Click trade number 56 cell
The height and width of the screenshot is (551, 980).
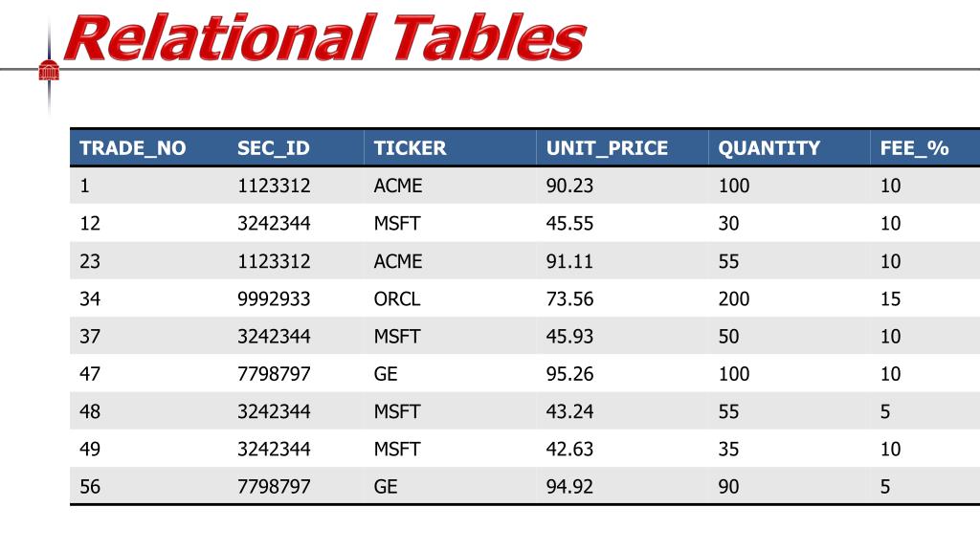pyautogui.click(x=90, y=487)
